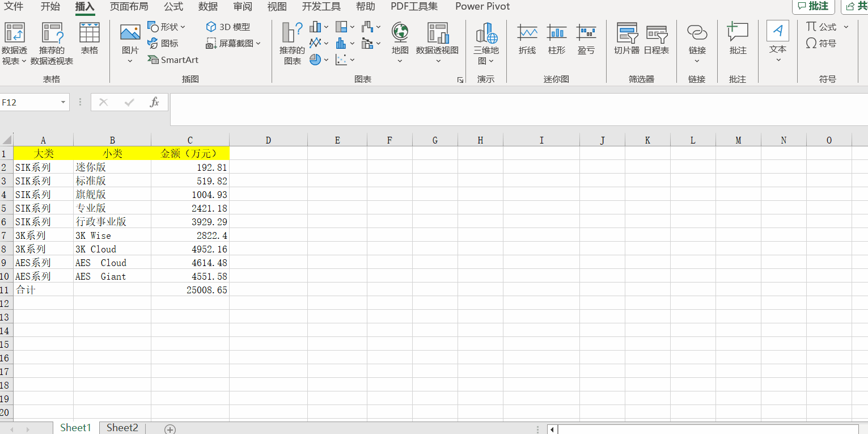Viewport: 868px width, 434px height.
Task: Switch to the Sheet2 worksheet tab
Action: click(x=122, y=428)
